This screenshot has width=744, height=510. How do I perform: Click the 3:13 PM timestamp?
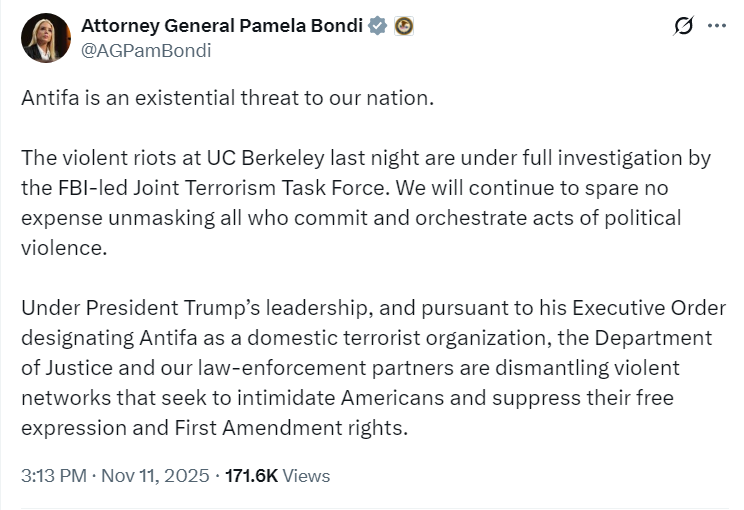[53, 476]
